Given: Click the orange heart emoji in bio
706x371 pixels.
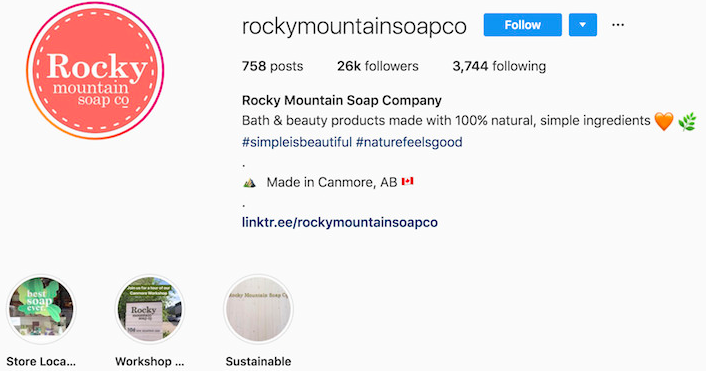Looking at the screenshot, I should tap(664, 121).
